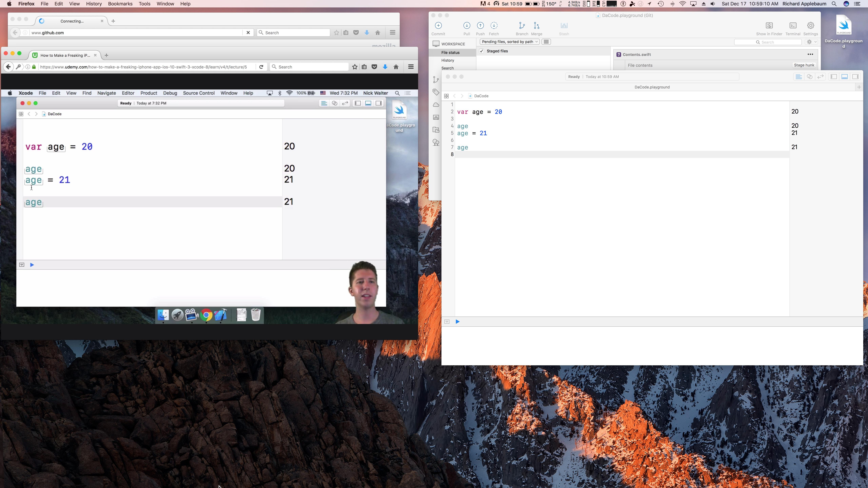Toggle the debug area bottom panel button

pyautogui.click(x=844, y=77)
